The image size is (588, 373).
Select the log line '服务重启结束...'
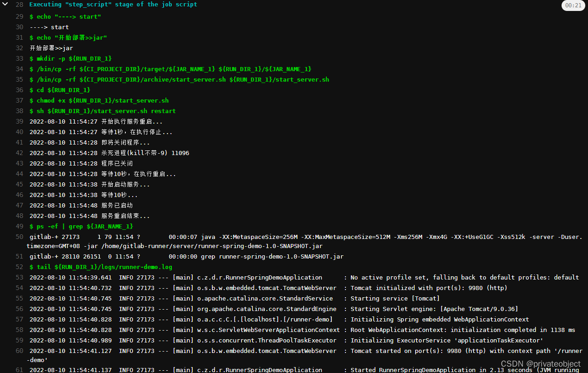(90, 216)
